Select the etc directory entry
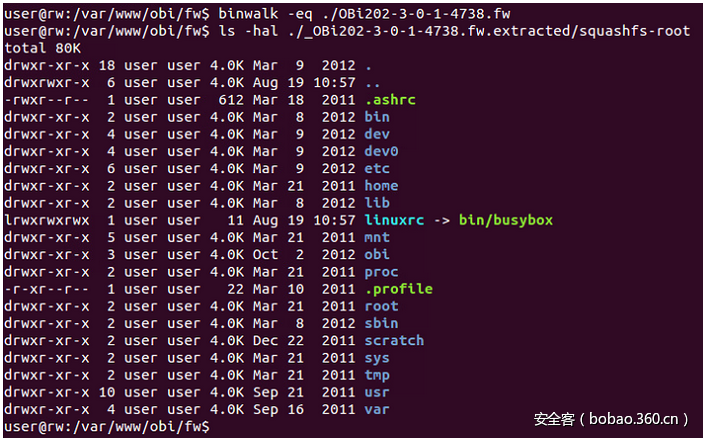Image resolution: width=704 pixels, height=438 pixels. click(377, 168)
